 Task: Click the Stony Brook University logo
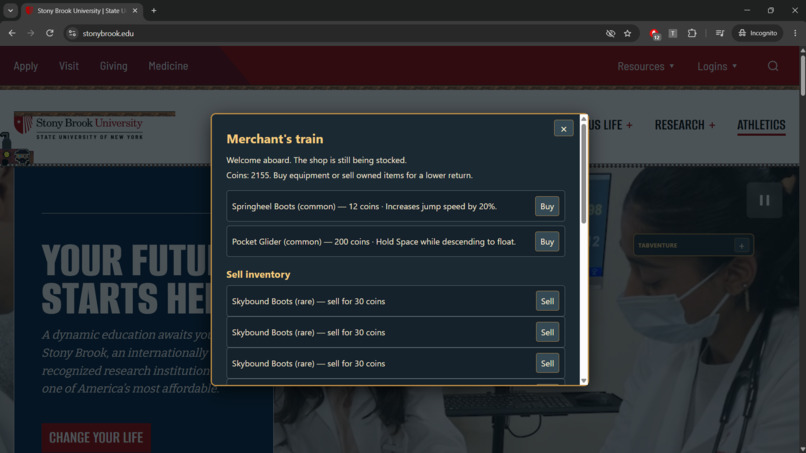[79, 126]
